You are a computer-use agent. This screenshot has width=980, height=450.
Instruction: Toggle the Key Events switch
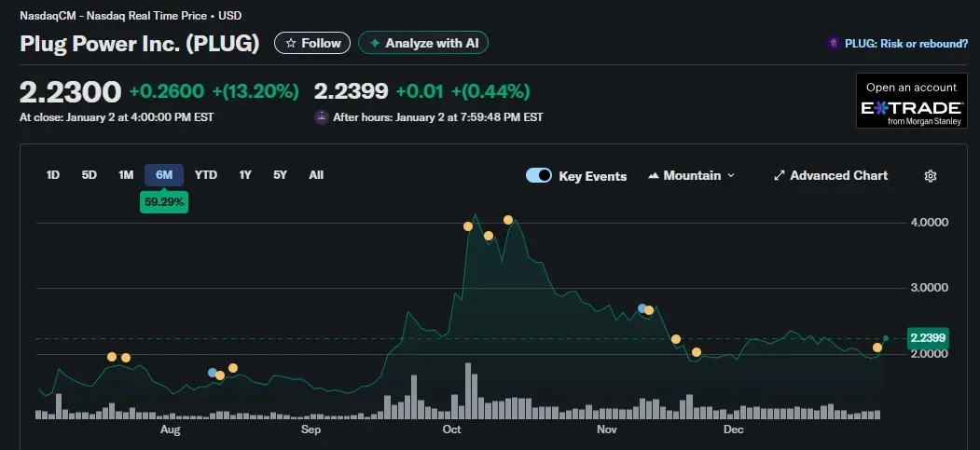coord(539,175)
